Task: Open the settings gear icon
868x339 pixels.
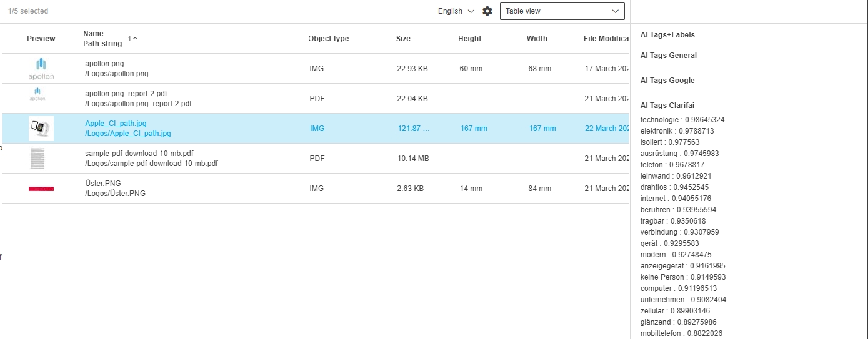Action: [487, 11]
